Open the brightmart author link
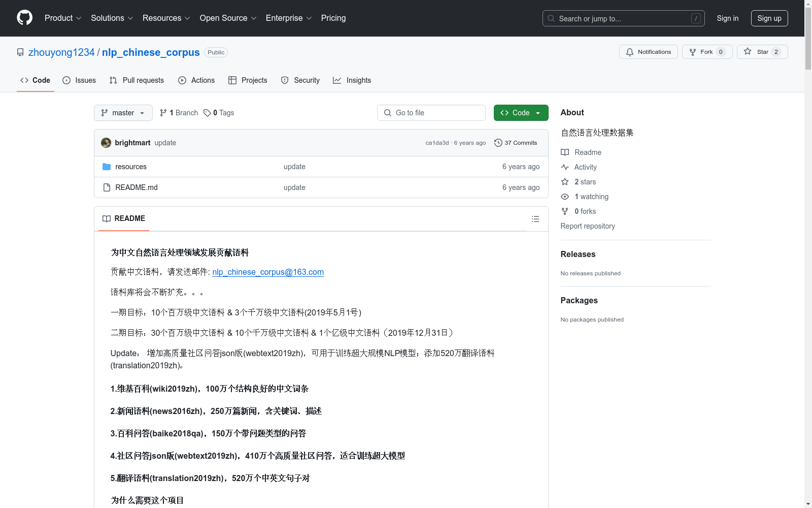This screenshot has width=812, height=508. click(132, 143)
